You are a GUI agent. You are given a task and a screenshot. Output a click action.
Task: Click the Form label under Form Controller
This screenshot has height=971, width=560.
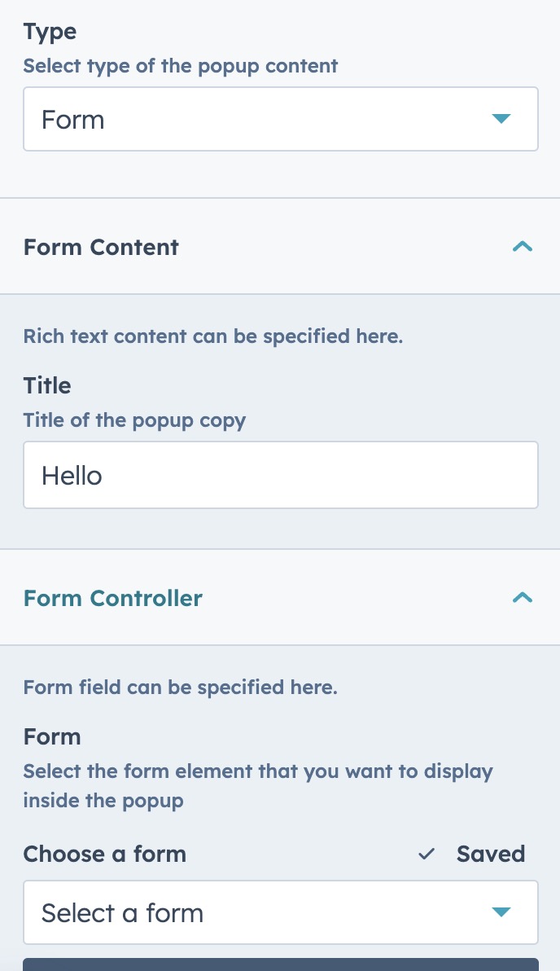(x=52, y=736)
